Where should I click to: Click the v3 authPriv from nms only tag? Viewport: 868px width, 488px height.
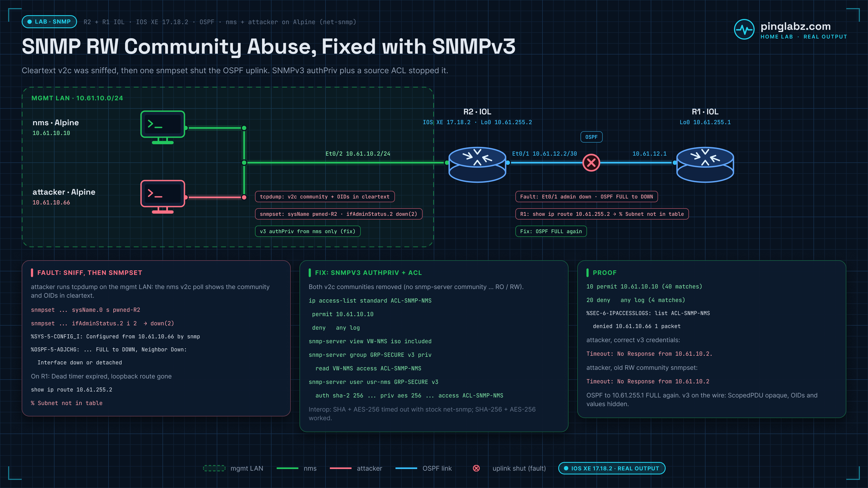click(x=307, y=231)
